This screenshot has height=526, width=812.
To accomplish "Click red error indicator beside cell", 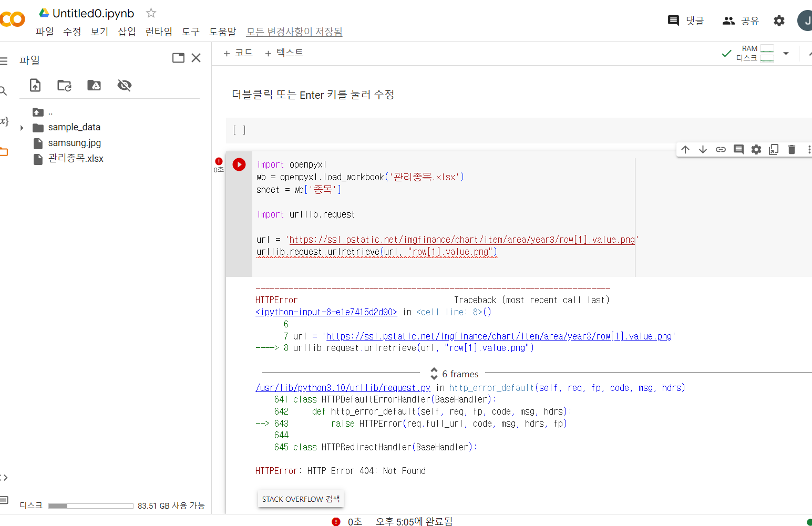I will point(219,161).
